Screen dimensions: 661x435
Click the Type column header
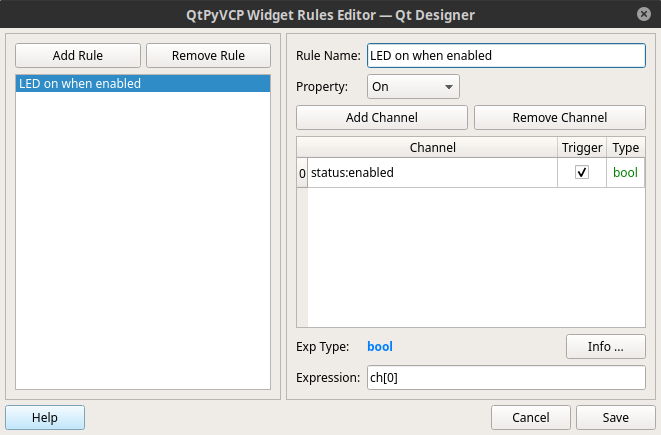[x=626, y=148]
